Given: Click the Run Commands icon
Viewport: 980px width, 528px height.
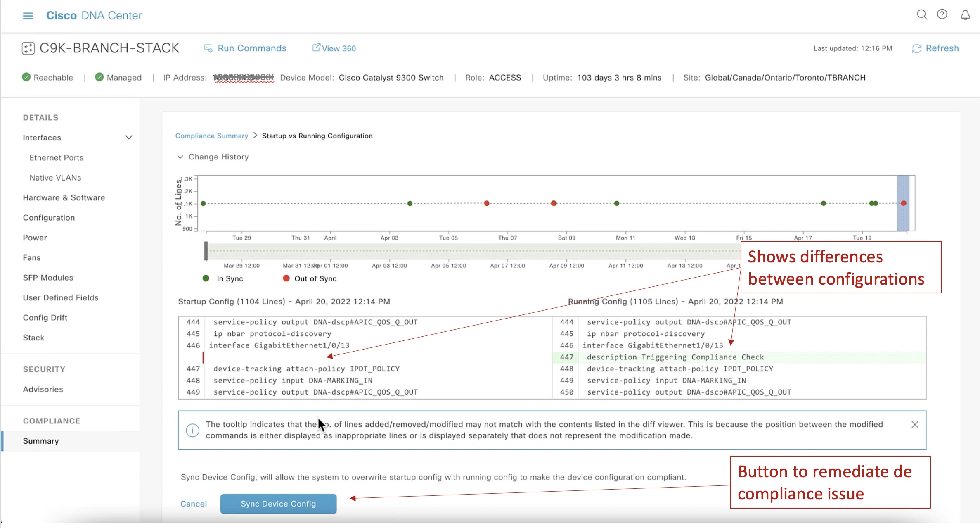Looking at the screenshot, I should [x=208, y=48].
